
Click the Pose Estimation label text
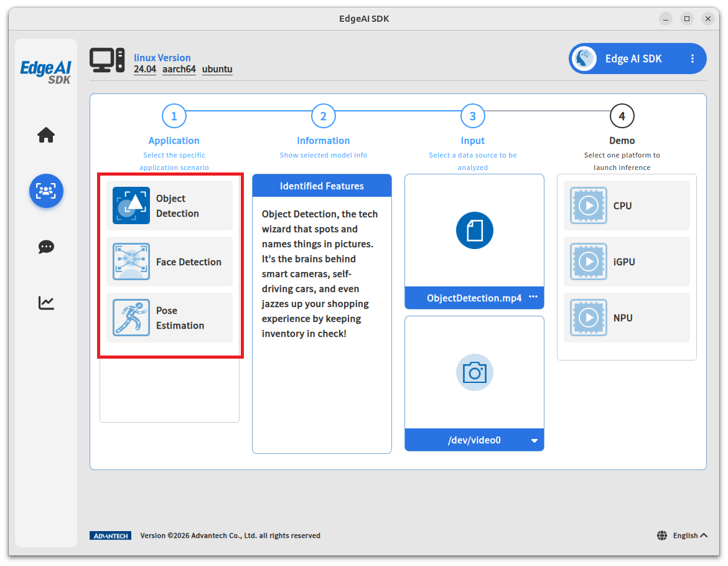(180, 318)
